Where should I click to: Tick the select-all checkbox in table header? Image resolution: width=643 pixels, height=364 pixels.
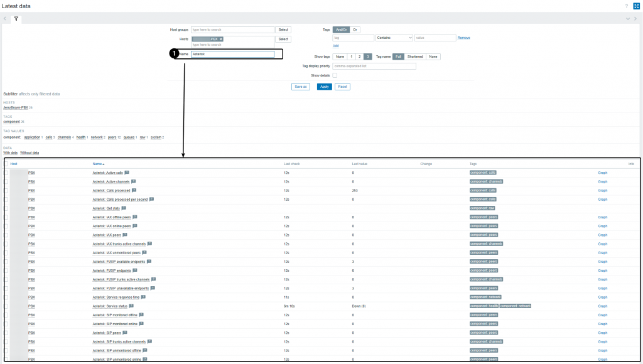[x=7, y=164]
